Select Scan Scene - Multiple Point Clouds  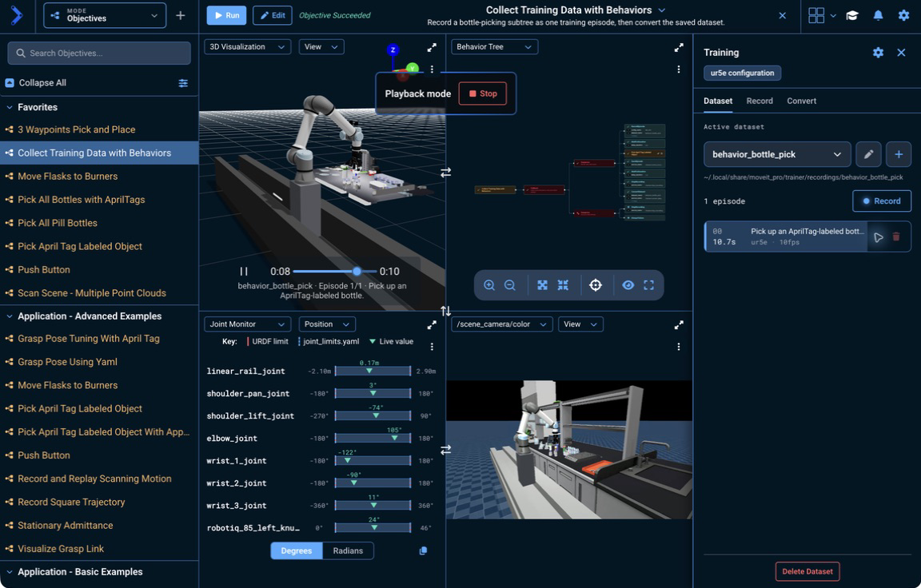point(99,293)
